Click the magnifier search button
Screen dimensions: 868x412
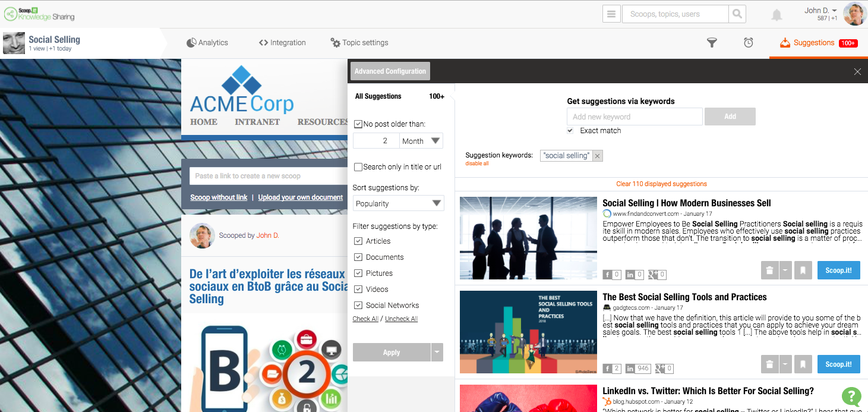(x=737, y=14)
